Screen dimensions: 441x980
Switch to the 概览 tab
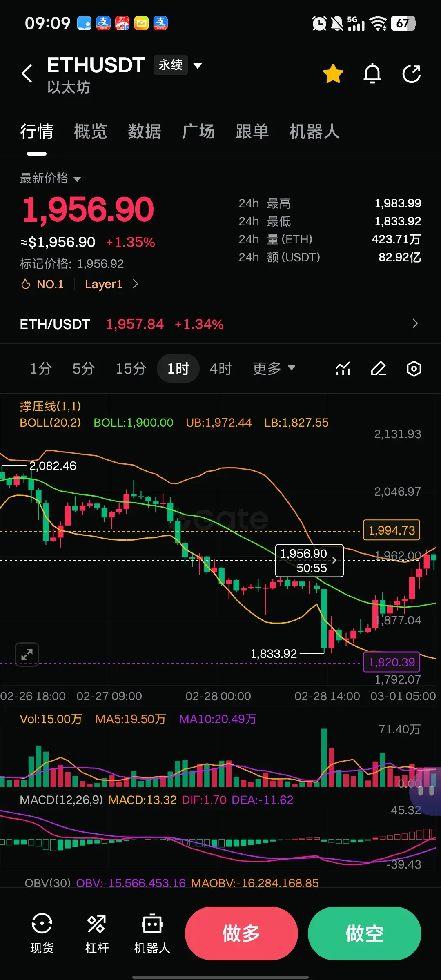pos(90,131)
